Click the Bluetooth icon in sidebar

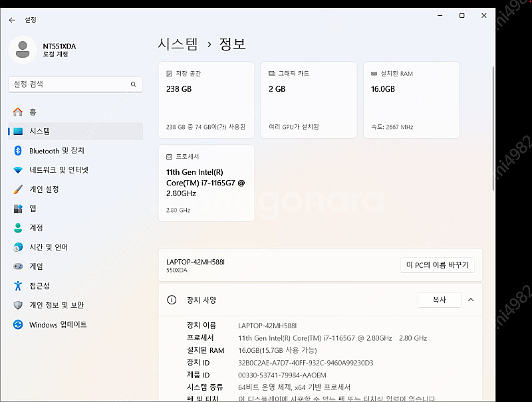[x=18, y=150]
